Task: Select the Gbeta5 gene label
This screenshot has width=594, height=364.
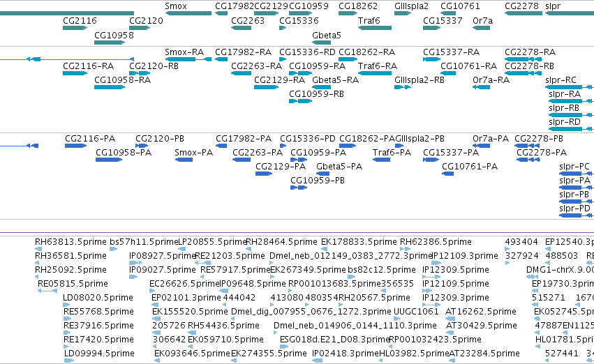Action: [x=327, y=35]
